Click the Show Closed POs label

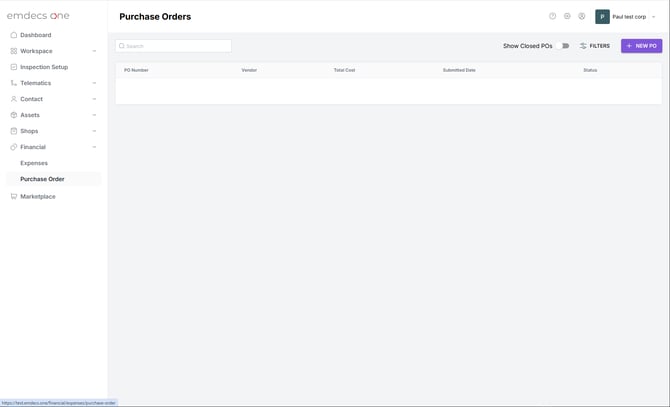528,46
